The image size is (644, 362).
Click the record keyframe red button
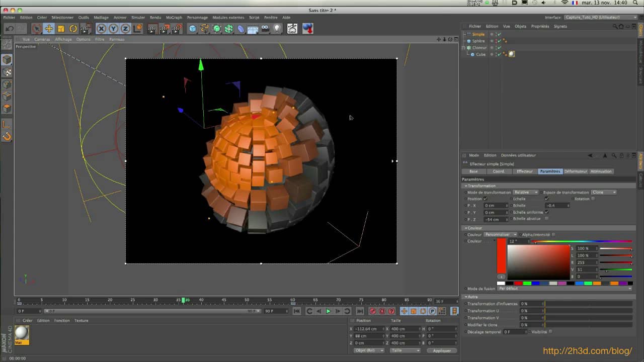tap(373, 311)
